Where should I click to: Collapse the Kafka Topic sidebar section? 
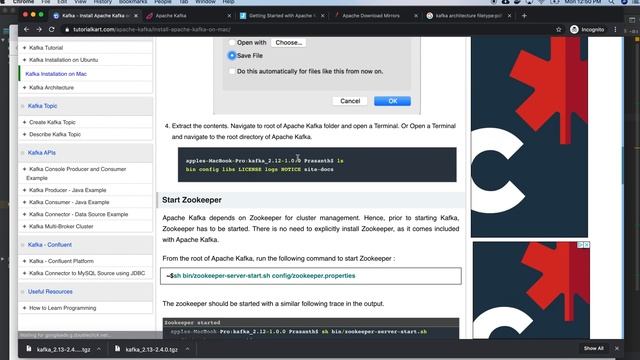(x=23, y=106)
